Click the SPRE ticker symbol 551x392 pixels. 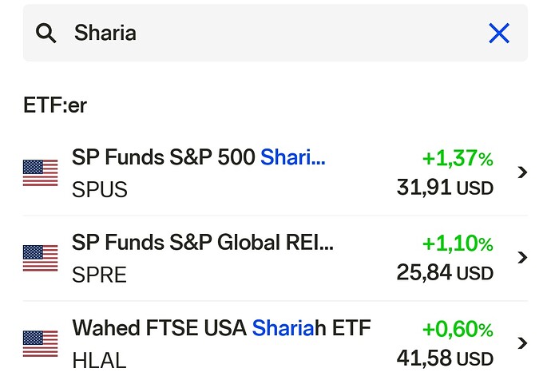click(99, 275)
